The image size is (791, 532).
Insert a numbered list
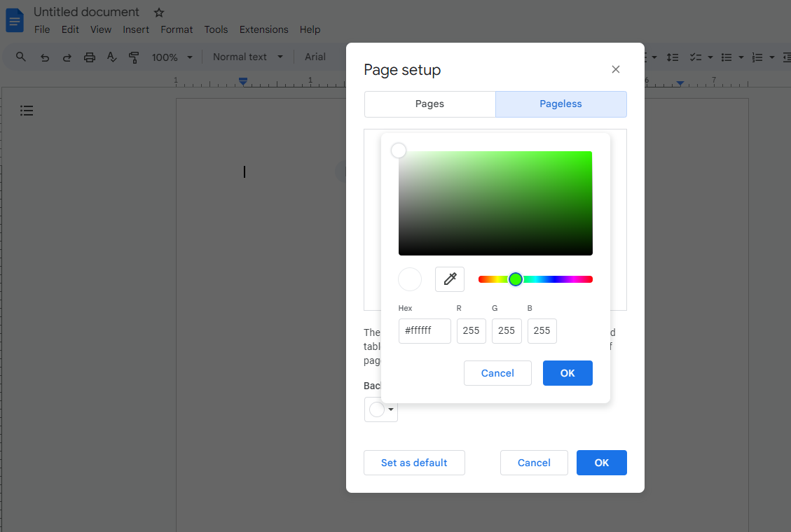point(757,57)
